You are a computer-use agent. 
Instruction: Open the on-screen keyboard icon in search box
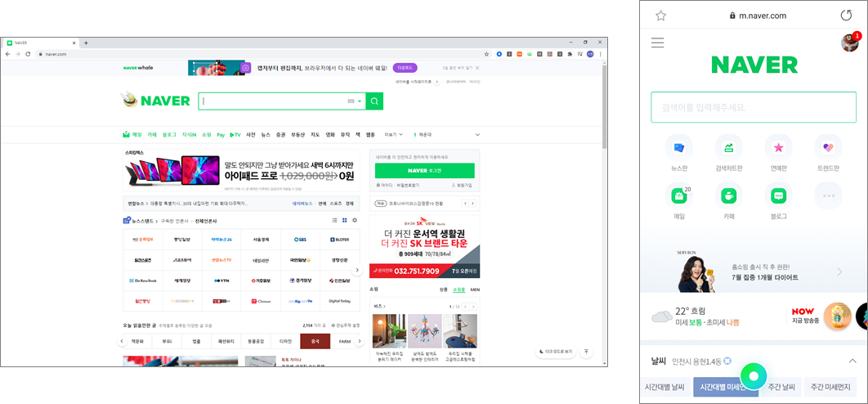tap(351, 101)
